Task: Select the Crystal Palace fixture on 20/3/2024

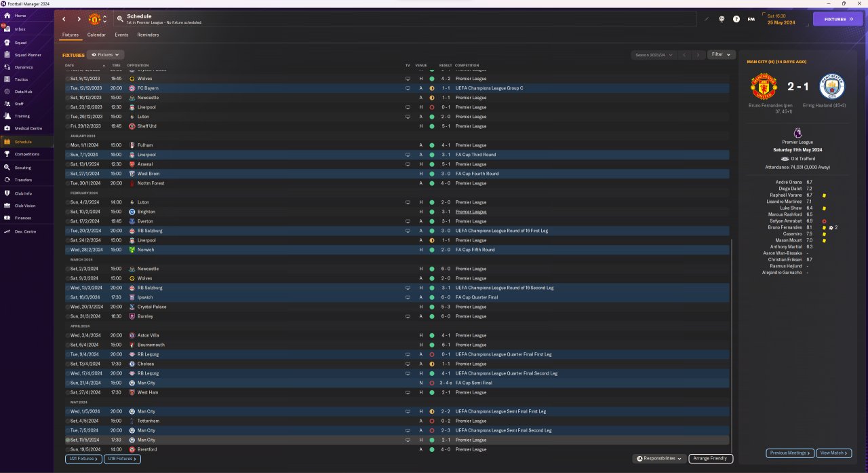Action: pyautogui.click(x=397, y=307)
